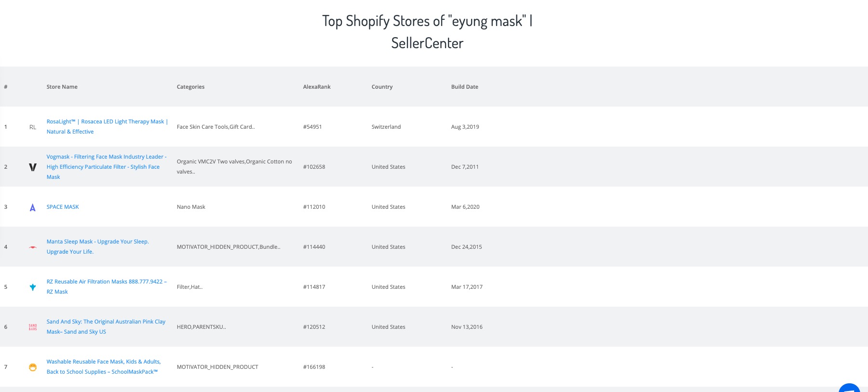Open Sand And Sky Pink Clay link
This screenshot has height=392, width=868.
pos(106,322)
